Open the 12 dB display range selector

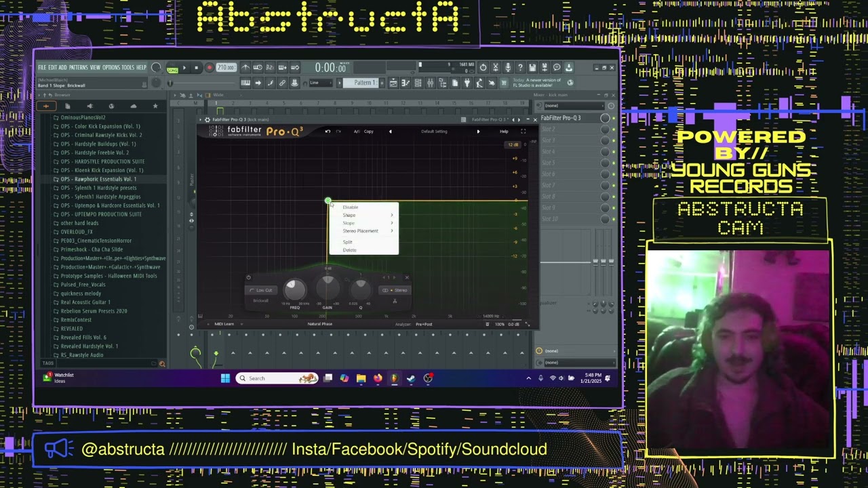513,145
